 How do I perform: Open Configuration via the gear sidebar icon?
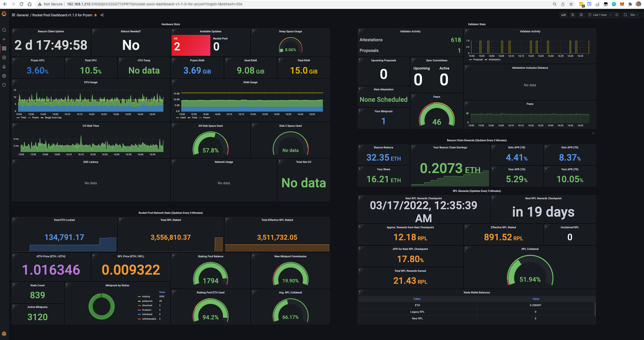point(4,76)
